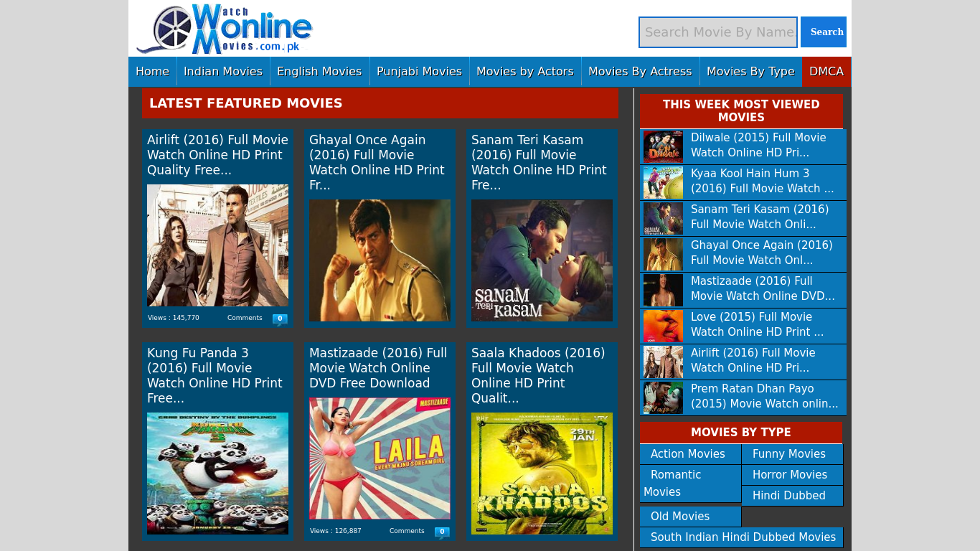
Task: Click the comment bubble icon under Airlift poster
Action: click(x=280, y=319)
